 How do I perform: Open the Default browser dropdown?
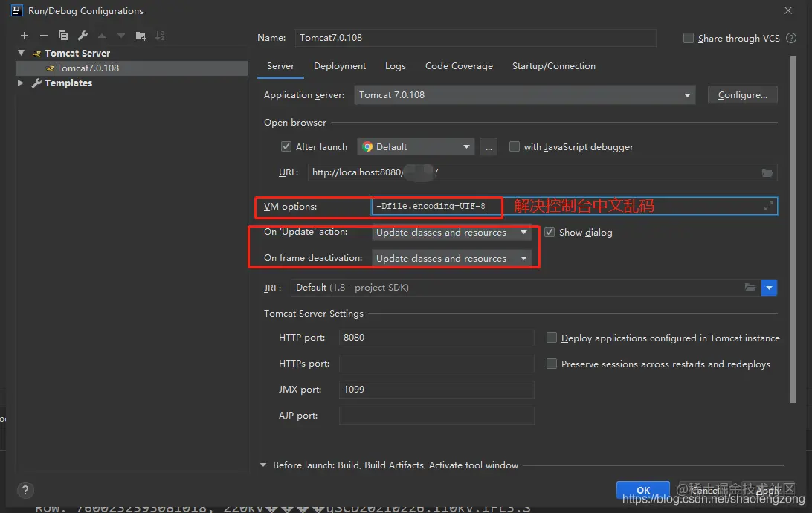tap(416, 146)
